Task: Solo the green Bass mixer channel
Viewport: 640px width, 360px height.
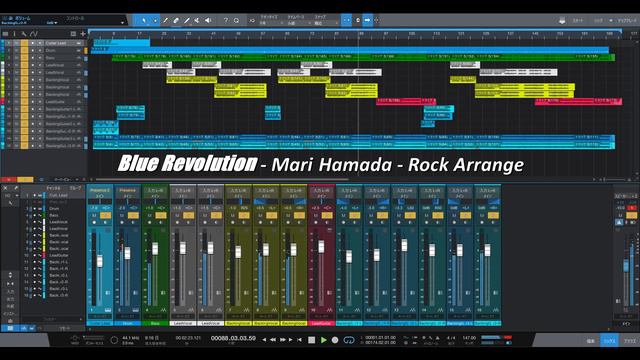Action: tap(161, 216)
